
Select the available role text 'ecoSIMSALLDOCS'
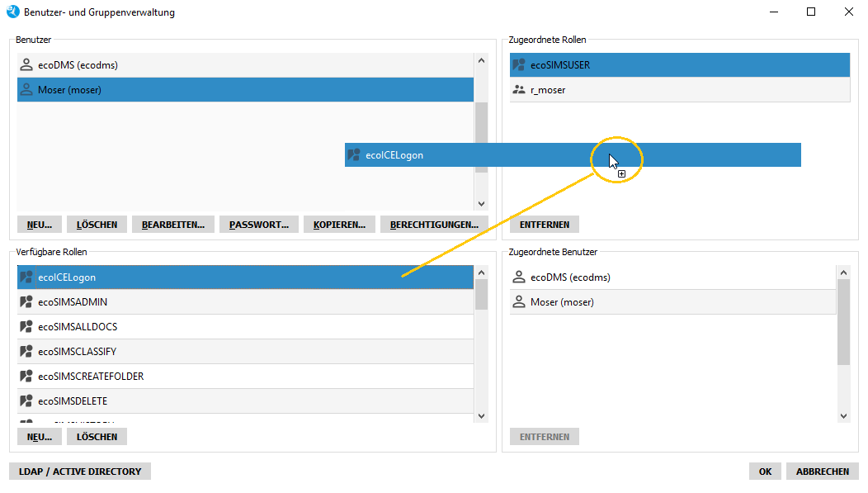pos(78,327)
